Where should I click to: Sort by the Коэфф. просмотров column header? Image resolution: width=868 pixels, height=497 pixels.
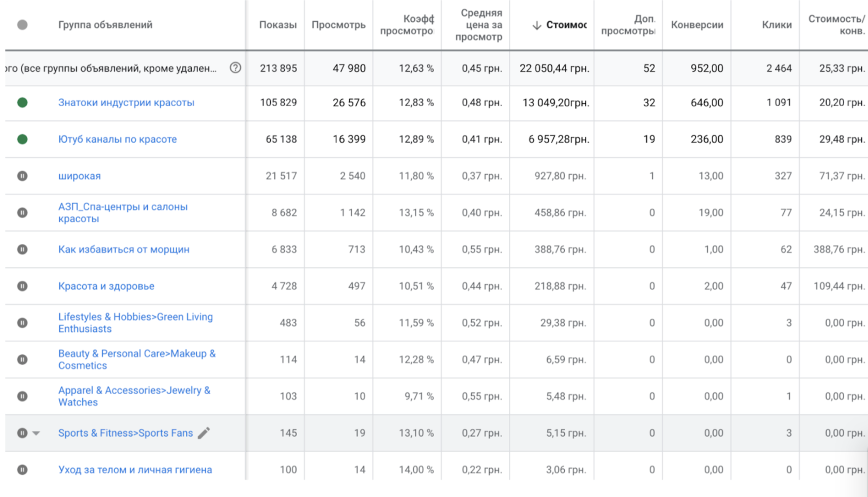coord(407,25)
